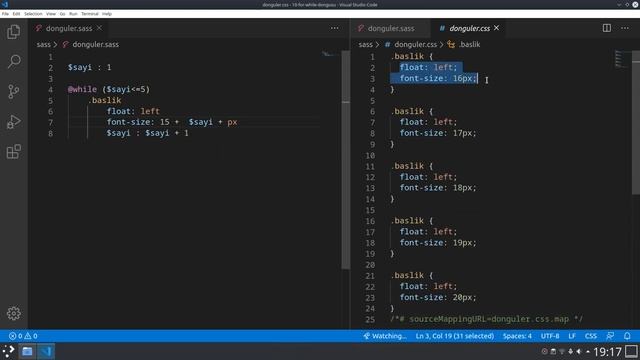Image resolution: width=640 pixels, height=360 pixels.
Task: Open the KDE application launcher
Action: tap(8, 351)
